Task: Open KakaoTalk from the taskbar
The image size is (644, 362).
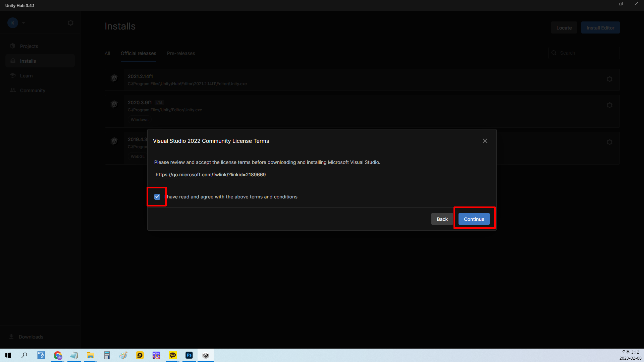Action: click(173, 355)
